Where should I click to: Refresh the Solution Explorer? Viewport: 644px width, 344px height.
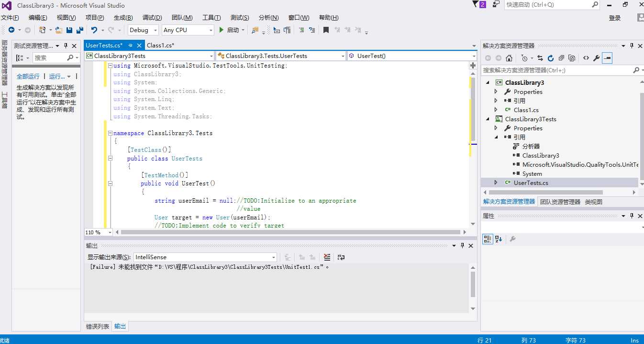point(551,58)
